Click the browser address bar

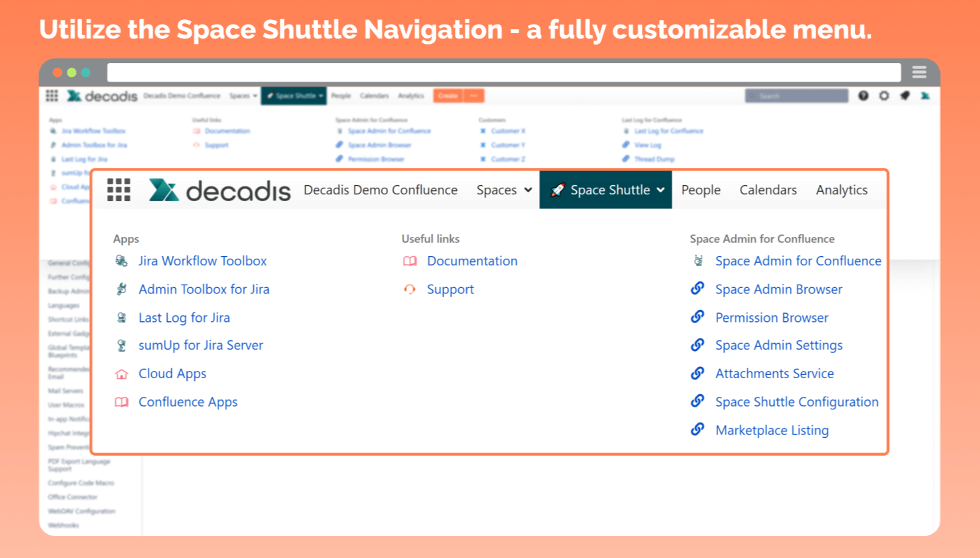click(504, 72)
